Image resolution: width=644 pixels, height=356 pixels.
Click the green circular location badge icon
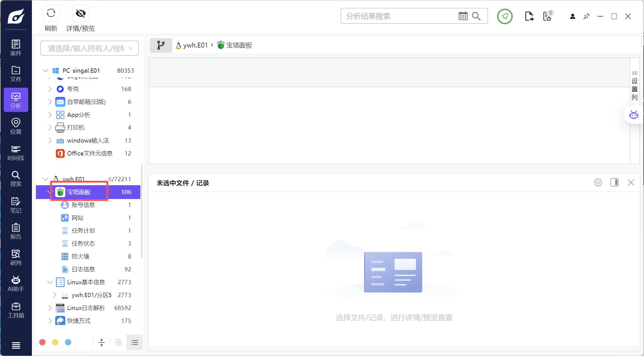point(505,16)
